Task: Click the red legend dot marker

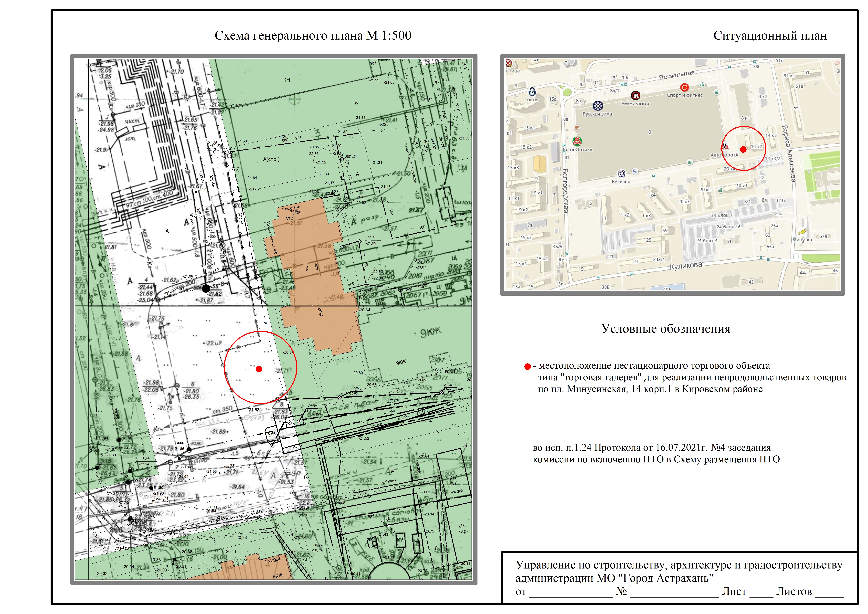Action: coord(527,367)
